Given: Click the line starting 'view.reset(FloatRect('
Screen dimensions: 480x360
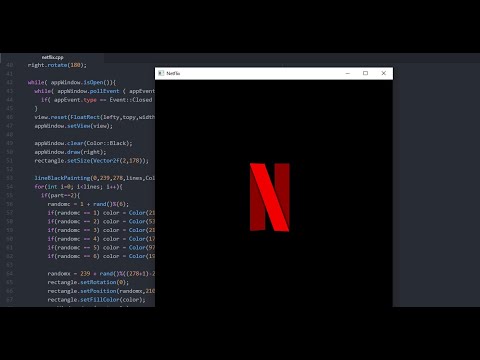Looking at the screenshot, I should coord(95,117).
